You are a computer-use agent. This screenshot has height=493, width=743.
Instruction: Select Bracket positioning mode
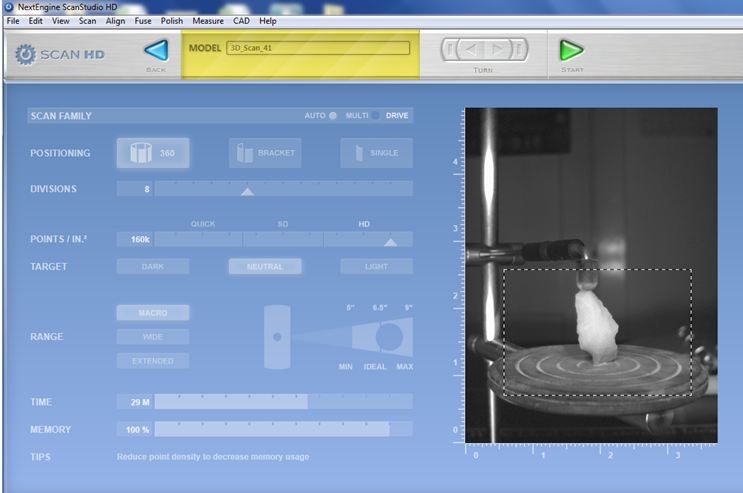(265, 153)
